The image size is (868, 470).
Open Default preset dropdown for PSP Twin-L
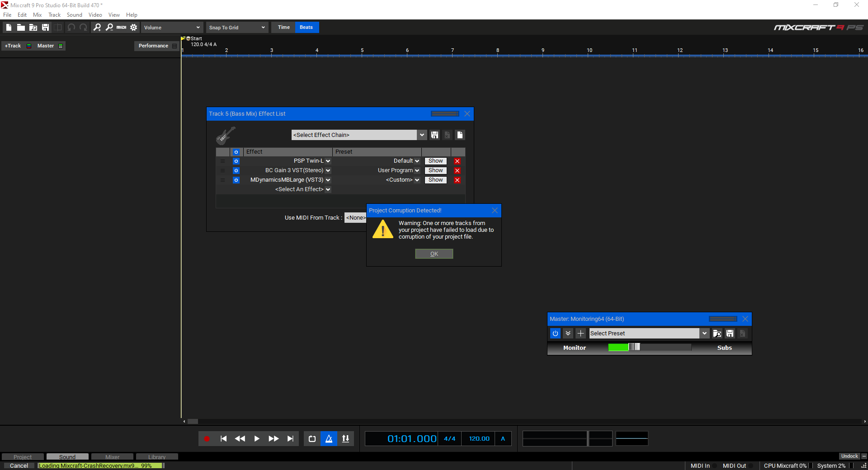tap(417, 161)
